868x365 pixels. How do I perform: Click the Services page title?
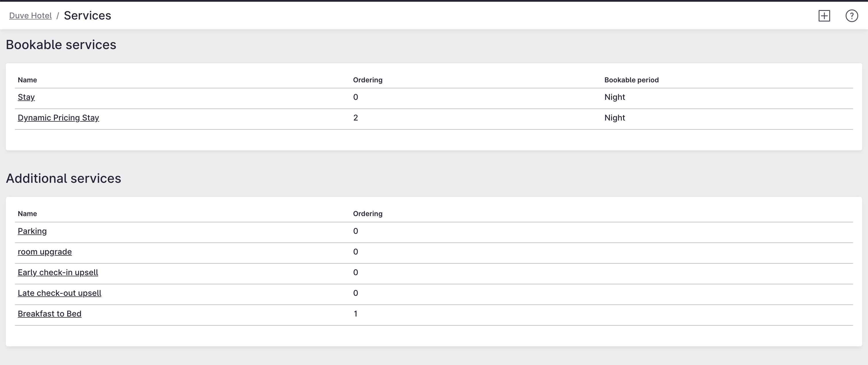[87, 15]
